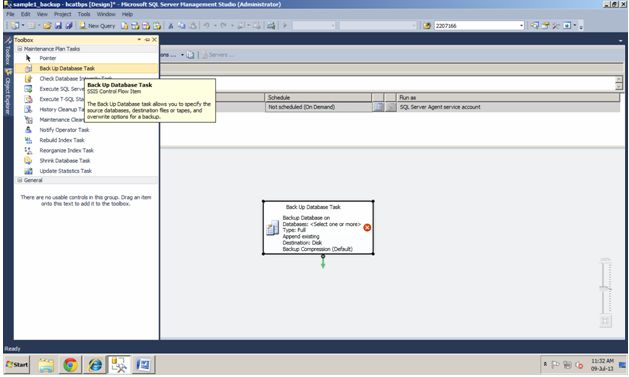Select Maintenance Cleanup Task icon
The width and height of the screenshot is (629, 377).
[x=28, y=120]
